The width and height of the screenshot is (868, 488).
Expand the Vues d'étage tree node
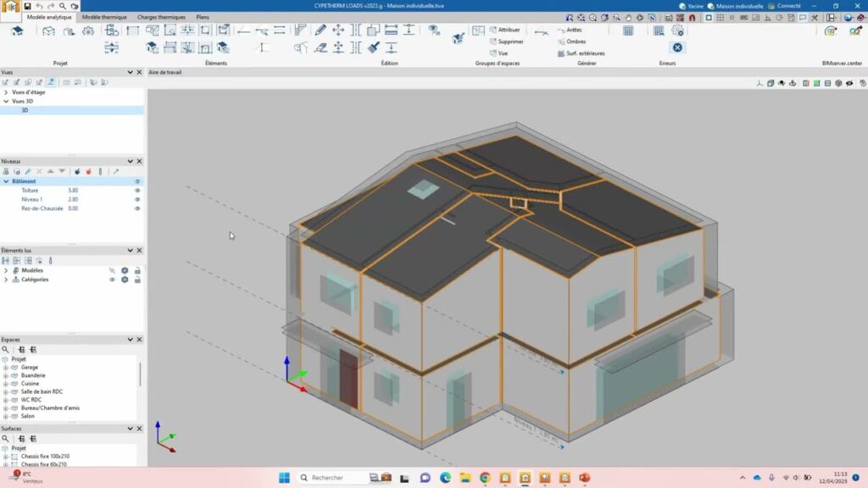pyautogui.click(x=6, y=92)
